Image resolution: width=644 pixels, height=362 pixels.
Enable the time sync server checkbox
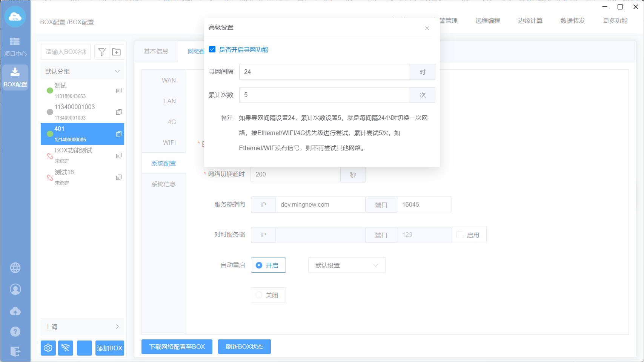[460, 235]
